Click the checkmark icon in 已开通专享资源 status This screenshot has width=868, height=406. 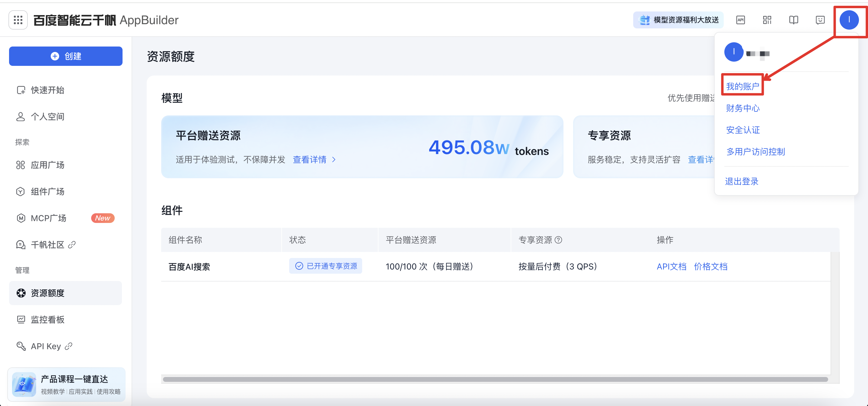[299, 266]
